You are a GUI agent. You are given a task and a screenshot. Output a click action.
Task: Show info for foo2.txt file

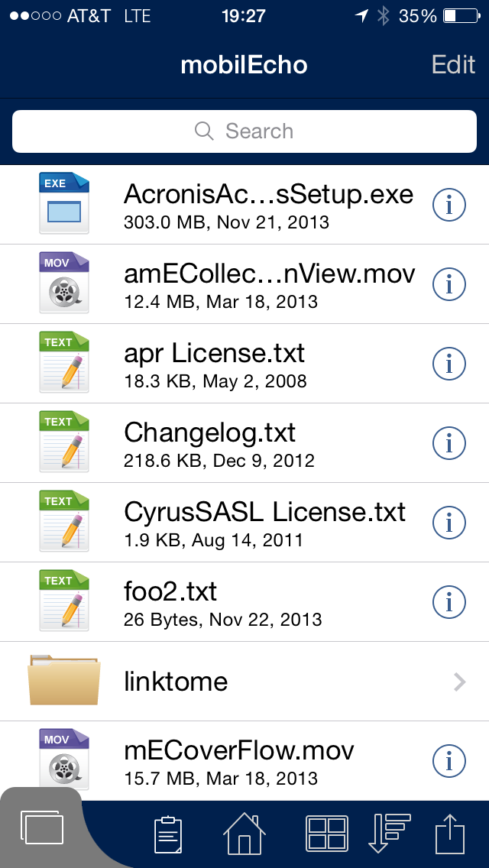[449, 602]
